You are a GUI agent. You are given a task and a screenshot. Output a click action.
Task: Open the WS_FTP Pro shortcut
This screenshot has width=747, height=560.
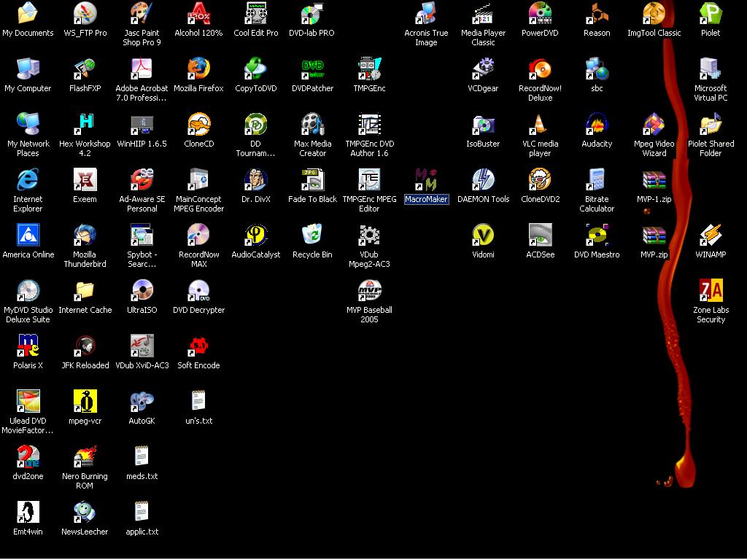85,13
